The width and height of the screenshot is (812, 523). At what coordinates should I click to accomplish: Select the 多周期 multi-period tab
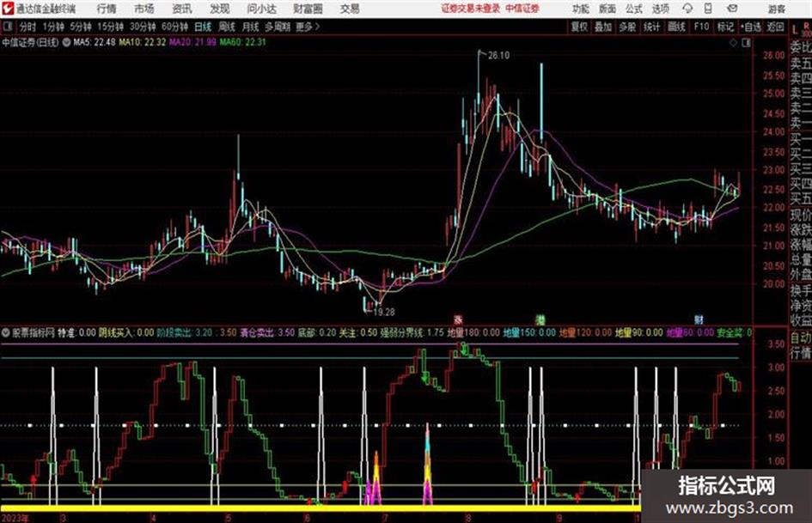(278, 27)
